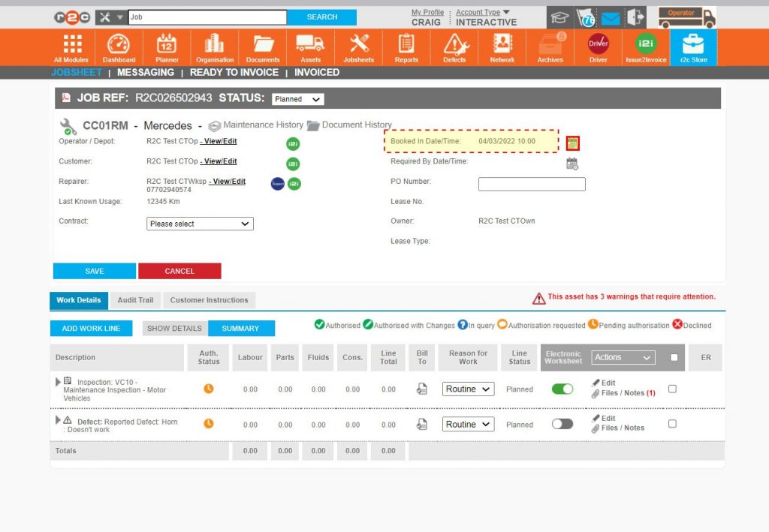769x532 pixels.
Task: Open the Reports module
Action: [x=406, y=48]
